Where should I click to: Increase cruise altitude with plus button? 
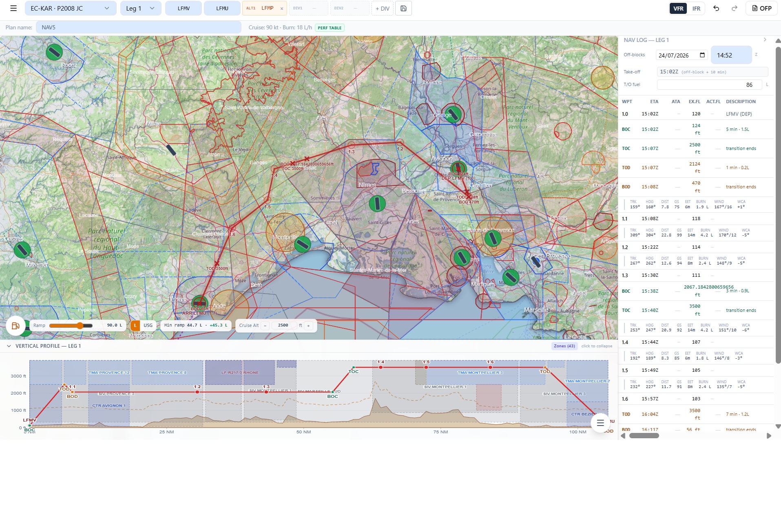point(309,325)
